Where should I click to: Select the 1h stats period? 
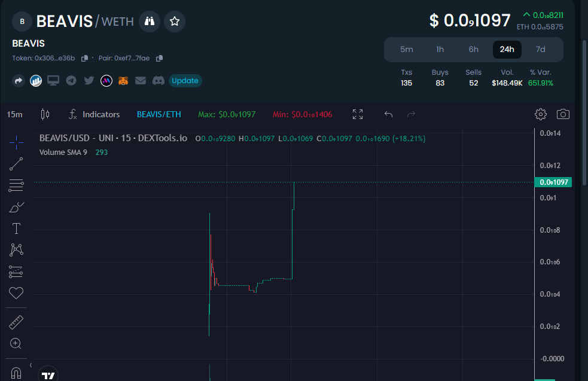(x=440, y=50)
